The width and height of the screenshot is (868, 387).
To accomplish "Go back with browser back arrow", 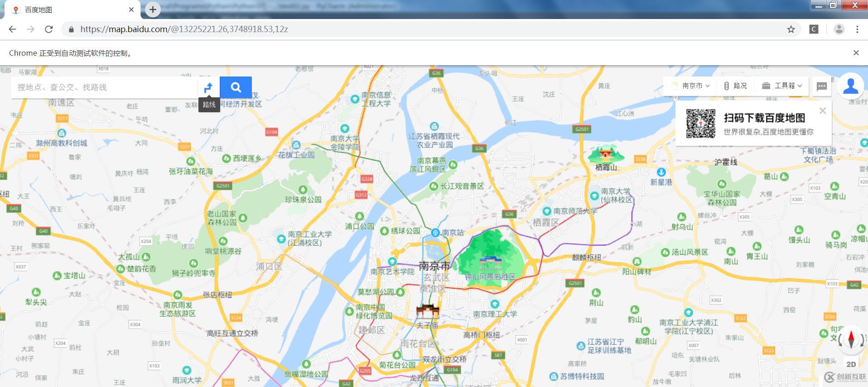I will click(x=12, y=29).
